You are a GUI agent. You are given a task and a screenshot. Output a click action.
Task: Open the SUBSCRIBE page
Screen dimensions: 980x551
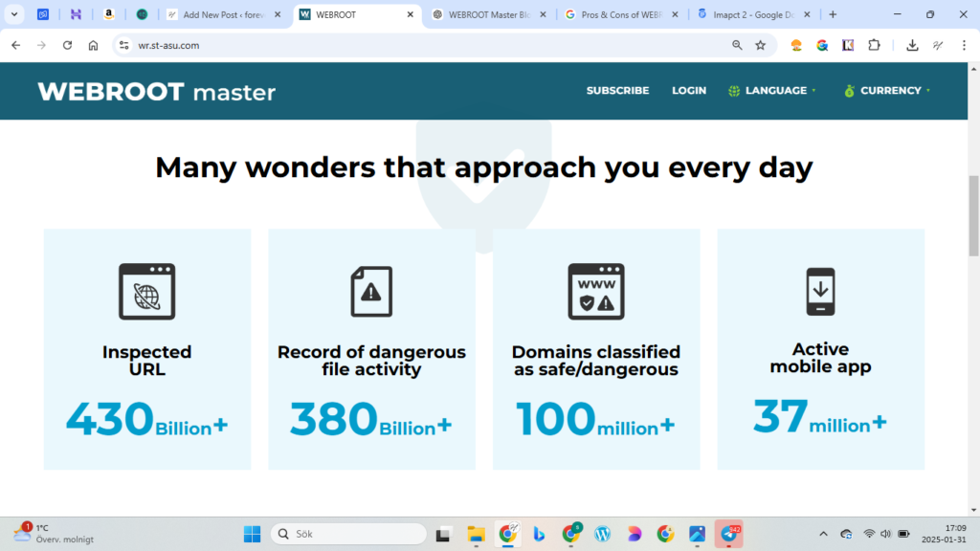tap(617, 91)
